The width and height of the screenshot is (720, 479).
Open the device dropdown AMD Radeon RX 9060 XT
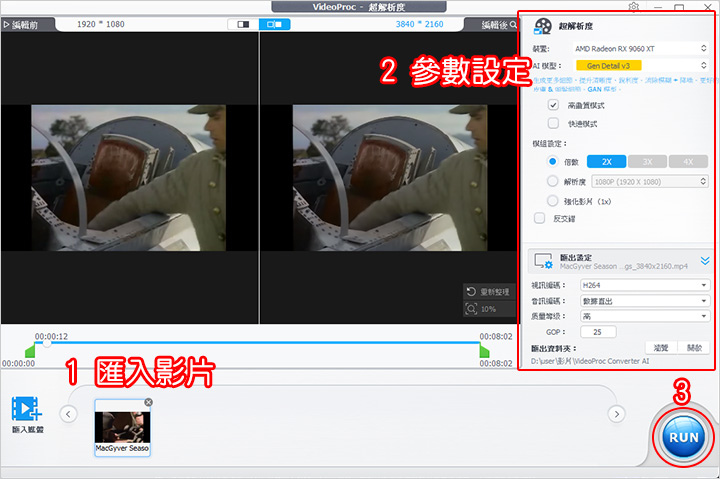pos(640,48)
